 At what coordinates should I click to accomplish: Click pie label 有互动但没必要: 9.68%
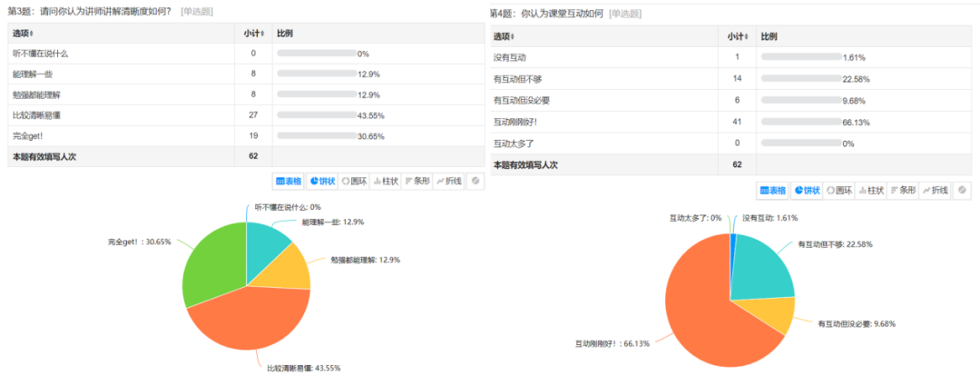[x=857, y=324]
